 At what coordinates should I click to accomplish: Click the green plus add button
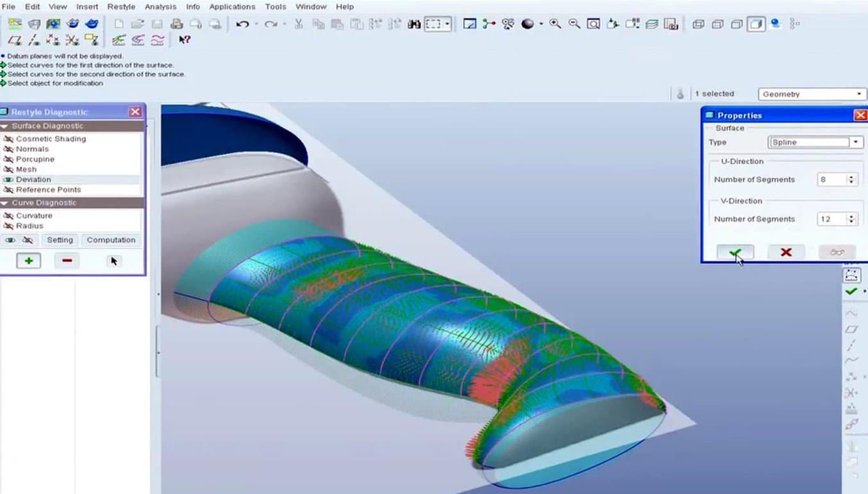[x=28, y=261]
